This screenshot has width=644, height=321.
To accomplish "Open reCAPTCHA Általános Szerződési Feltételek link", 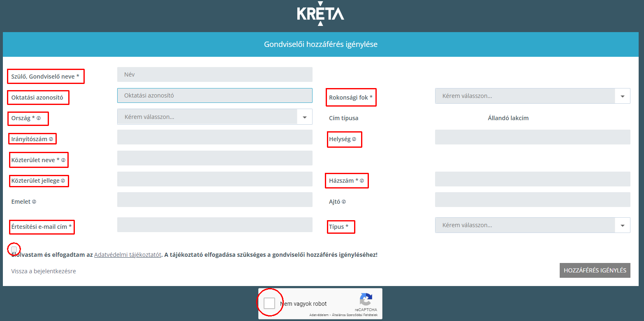I will 354,315.
